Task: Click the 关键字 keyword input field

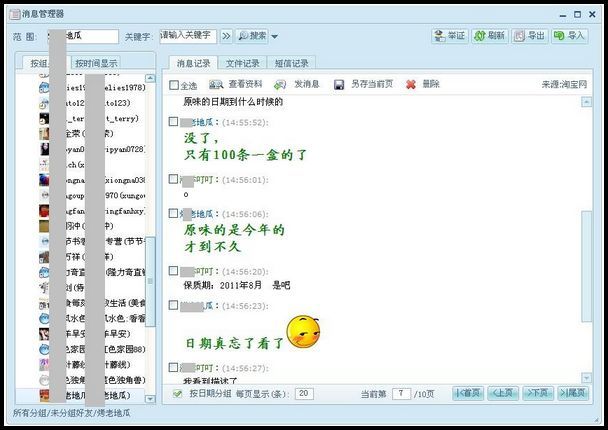Action: pyautogui.click(x=187, y=36)
